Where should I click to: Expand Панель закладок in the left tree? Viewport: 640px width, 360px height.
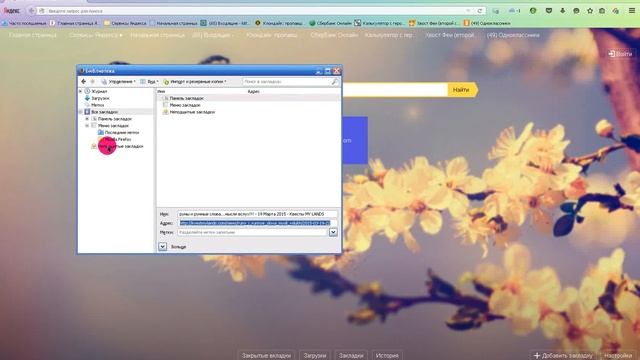point(87,119)
